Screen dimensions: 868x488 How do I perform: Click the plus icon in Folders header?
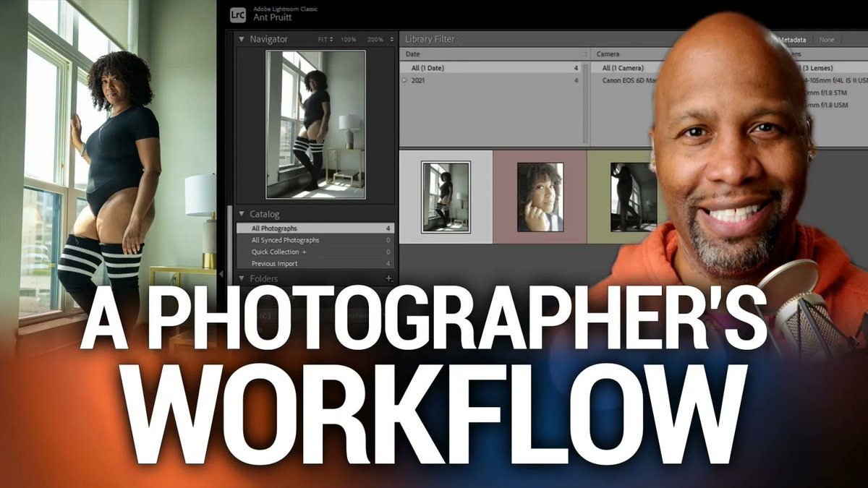point(388,278)
